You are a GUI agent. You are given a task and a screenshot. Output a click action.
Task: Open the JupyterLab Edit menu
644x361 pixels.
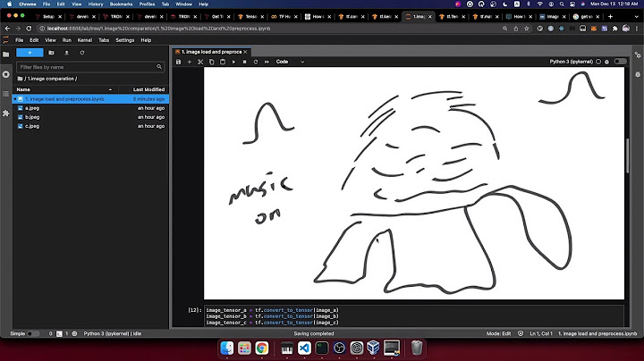tap(34, 40)
